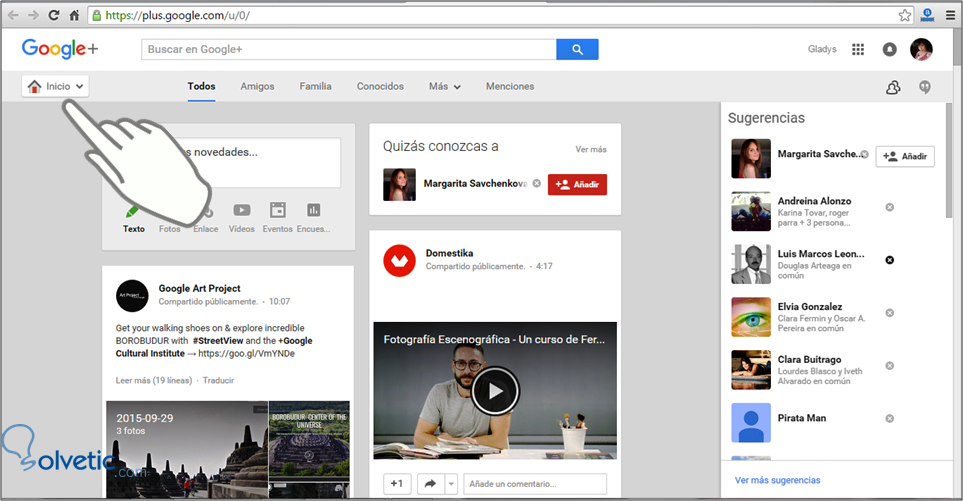Open the Inicio dropdown menu
Screen dimensions: 963x501
pyautogui.click(x=55, y=86)
